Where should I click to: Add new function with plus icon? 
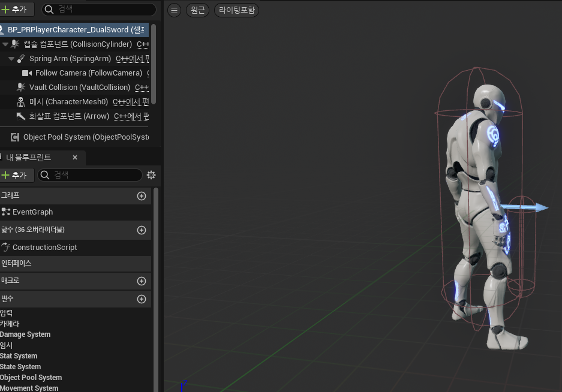pyautogui.click(x=142, y=230)
